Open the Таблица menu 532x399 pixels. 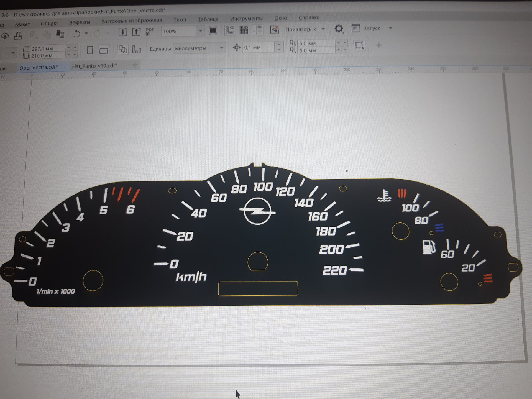208,19
